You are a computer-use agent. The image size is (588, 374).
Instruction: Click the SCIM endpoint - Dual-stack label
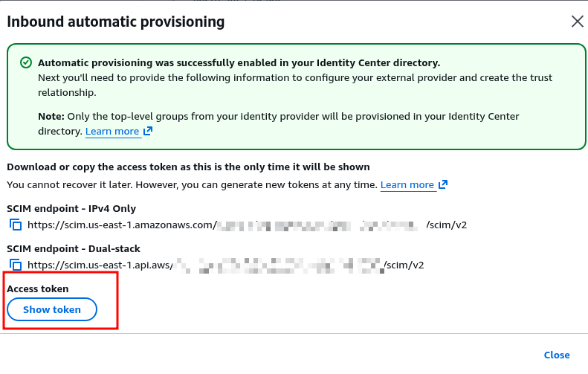click(74, 248)
